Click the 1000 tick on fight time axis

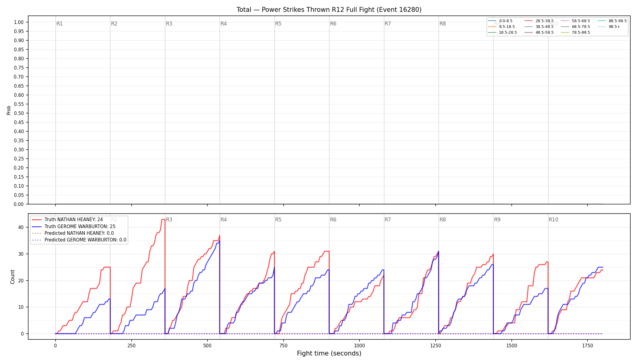click(359, 345)
